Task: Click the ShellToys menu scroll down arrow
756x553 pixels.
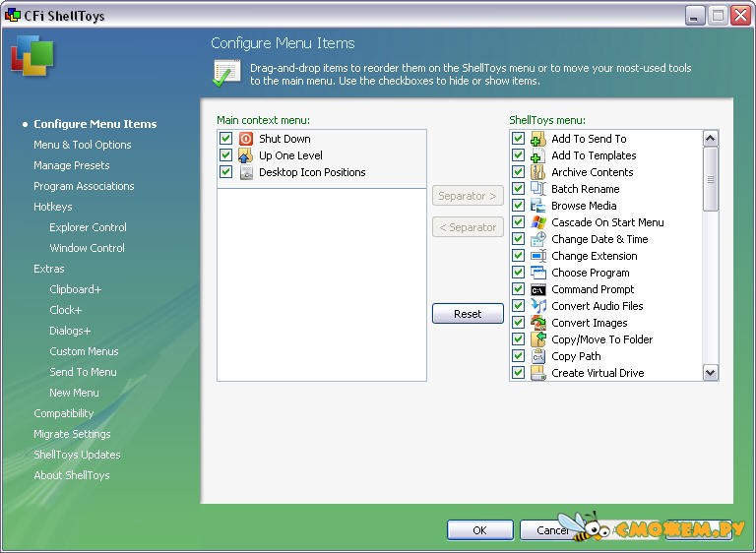Action: (x=711, y=373)
